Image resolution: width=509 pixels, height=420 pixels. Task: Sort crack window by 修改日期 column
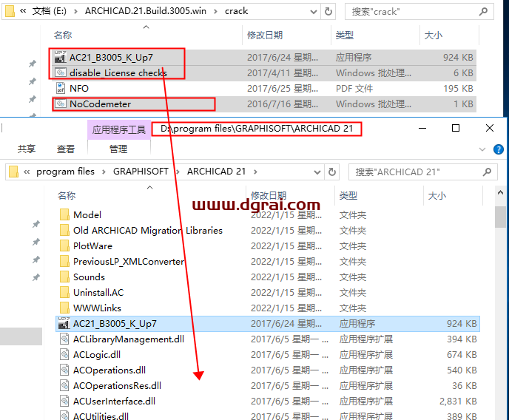[265, 35]
